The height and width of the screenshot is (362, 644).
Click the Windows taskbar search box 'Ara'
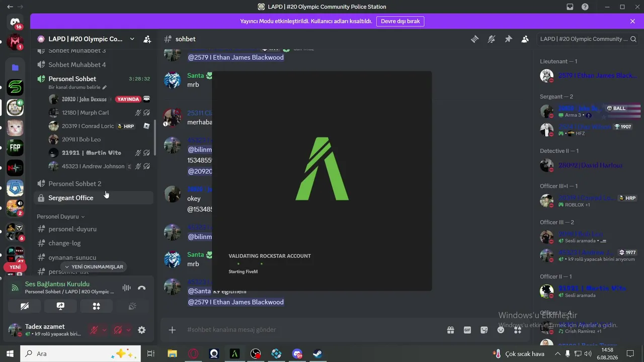tap(82, 353)
